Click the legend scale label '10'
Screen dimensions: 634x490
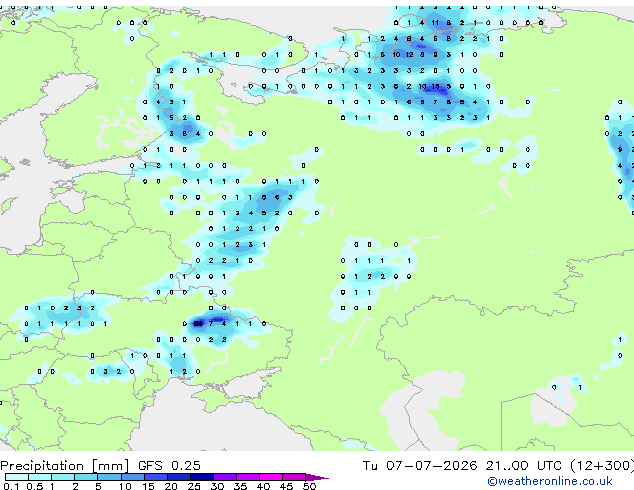point(125,486)
